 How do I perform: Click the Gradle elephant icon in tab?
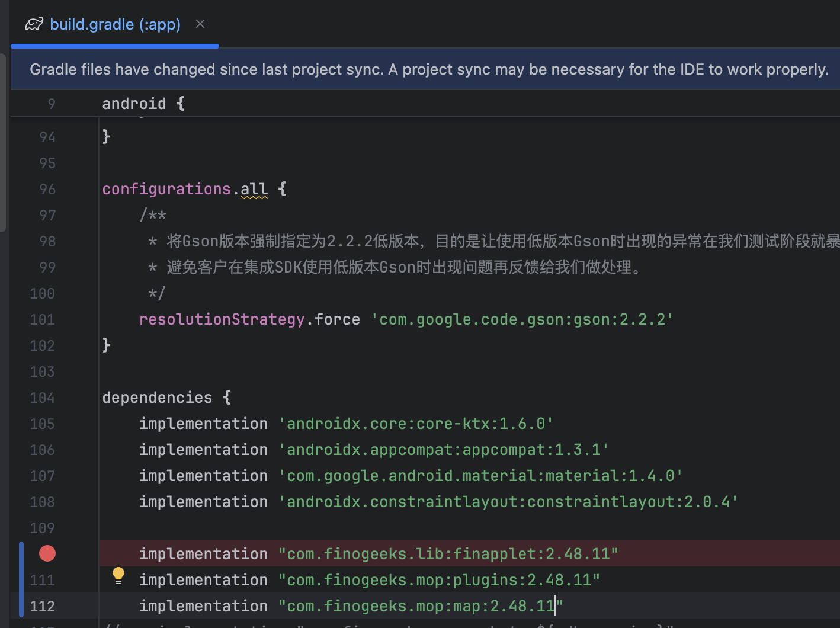(x=34, y=24)
